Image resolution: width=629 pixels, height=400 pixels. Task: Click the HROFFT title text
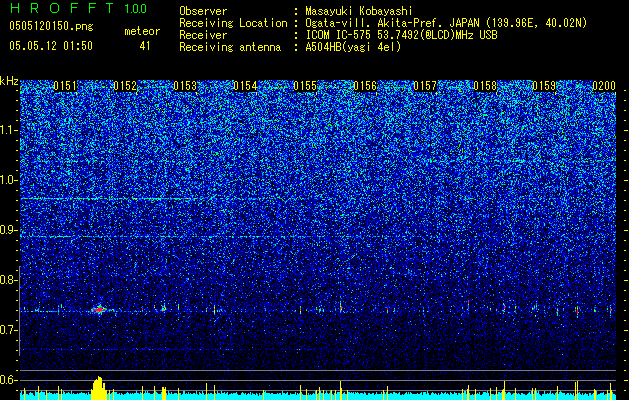tap(63, 8)
